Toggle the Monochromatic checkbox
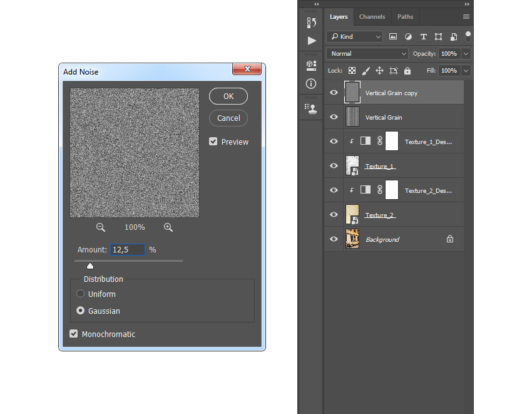 tap(74, 333)
